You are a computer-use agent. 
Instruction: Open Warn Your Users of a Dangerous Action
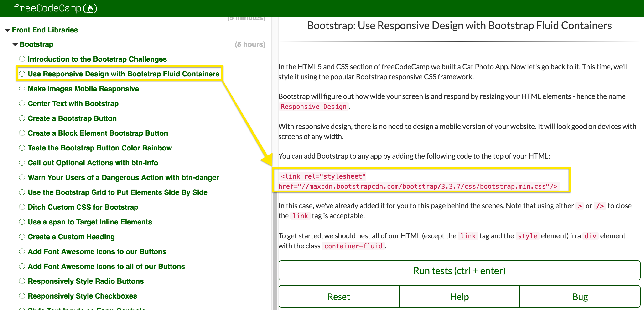coord(123,177)
